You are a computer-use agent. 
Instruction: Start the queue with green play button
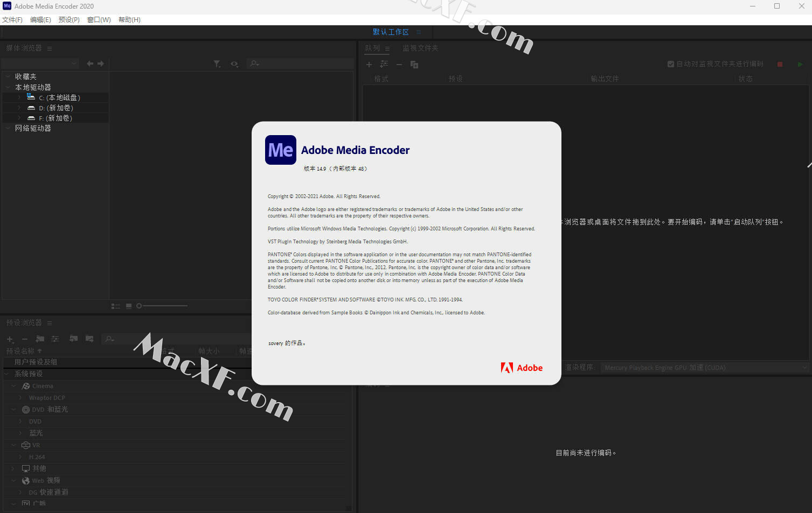pos(800,64)
